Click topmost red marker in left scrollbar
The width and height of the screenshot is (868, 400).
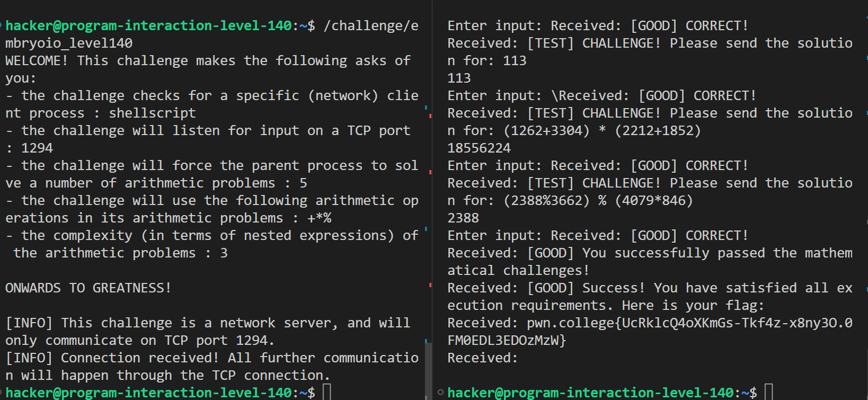[x=430, y=115]
